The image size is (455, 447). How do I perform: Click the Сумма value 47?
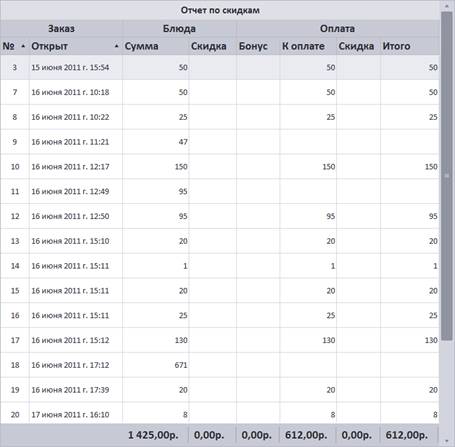click(x=183, y=142)
